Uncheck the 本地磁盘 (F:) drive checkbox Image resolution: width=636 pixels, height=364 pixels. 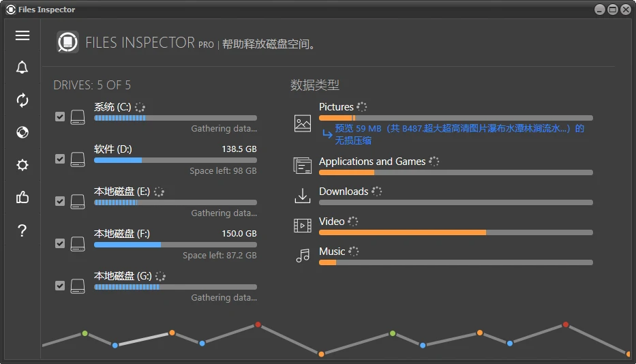[60, 243]
